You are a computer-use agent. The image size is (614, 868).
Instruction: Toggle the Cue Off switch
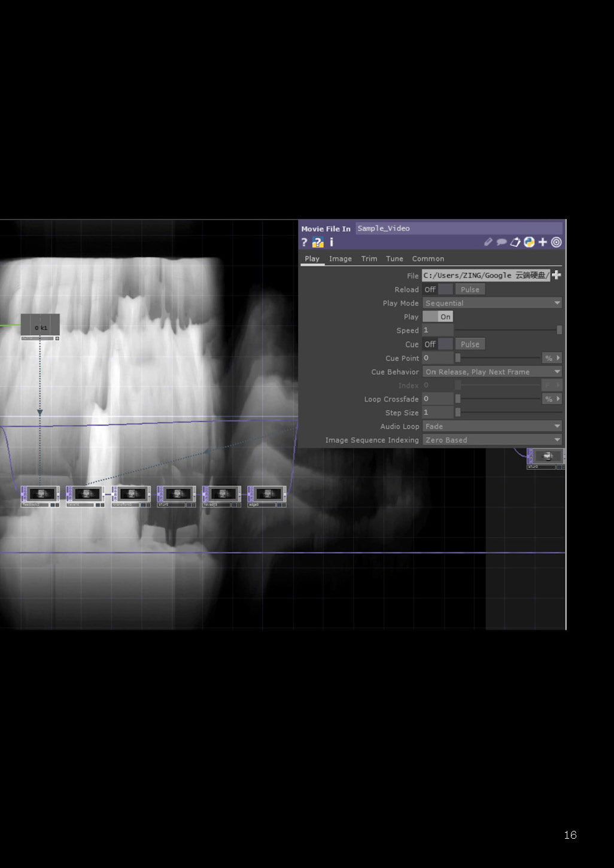pyautogui.click(x=437, y=344)
